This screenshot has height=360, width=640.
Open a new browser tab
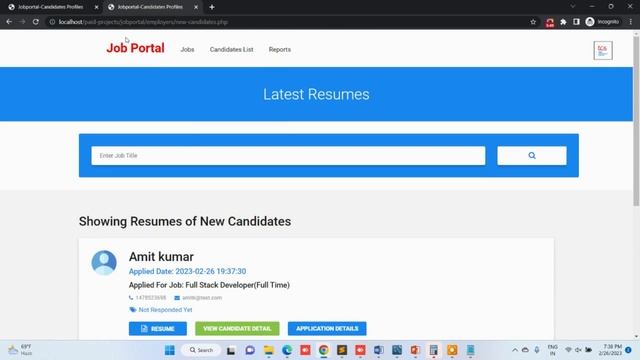point(212,7)
